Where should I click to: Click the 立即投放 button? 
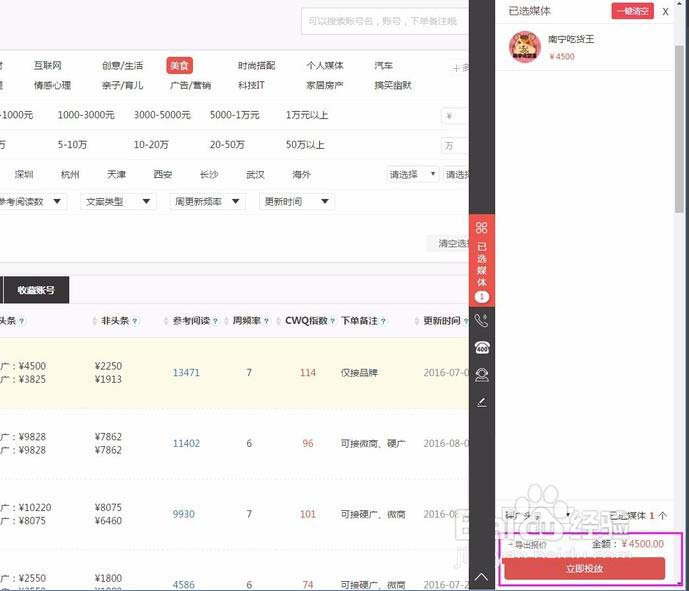tap(584, 569)
